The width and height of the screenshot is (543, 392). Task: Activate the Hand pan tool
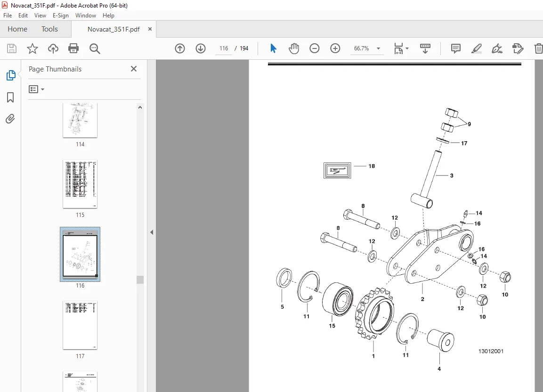tap(294, 48)
